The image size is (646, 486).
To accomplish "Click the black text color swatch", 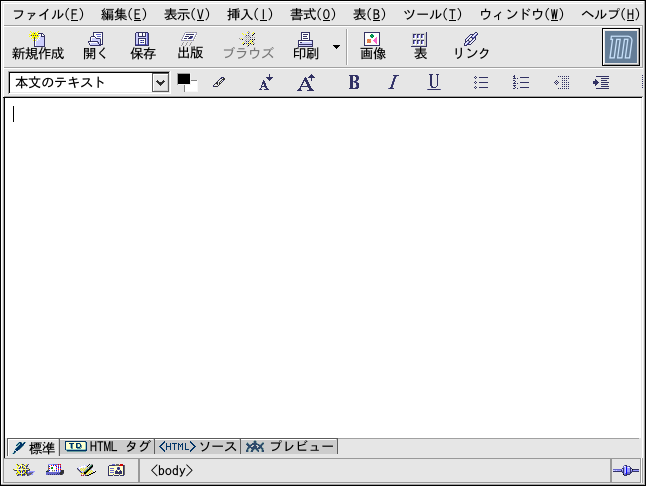I will pos(184,80).
